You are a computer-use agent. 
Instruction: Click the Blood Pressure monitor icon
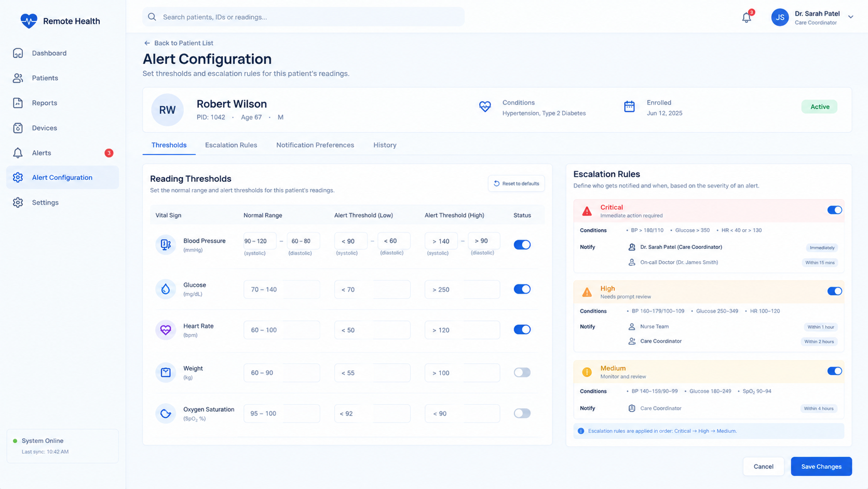(x=166, y=245)
